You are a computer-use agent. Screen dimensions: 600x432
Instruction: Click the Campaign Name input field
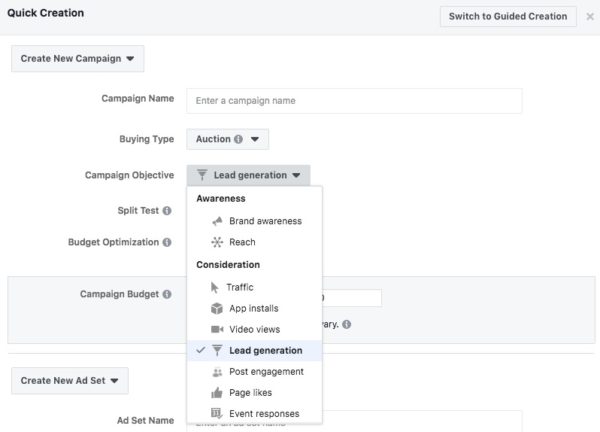point(354,101)
